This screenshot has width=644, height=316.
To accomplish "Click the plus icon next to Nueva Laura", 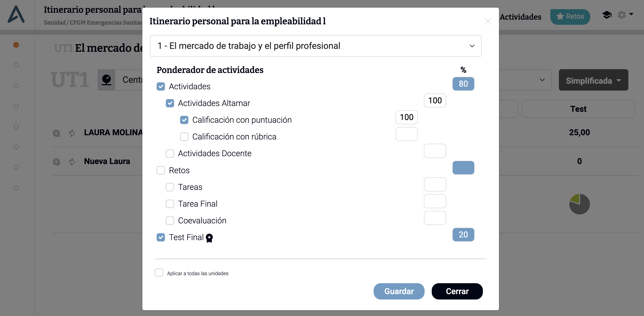I will (x=57, y=162).
